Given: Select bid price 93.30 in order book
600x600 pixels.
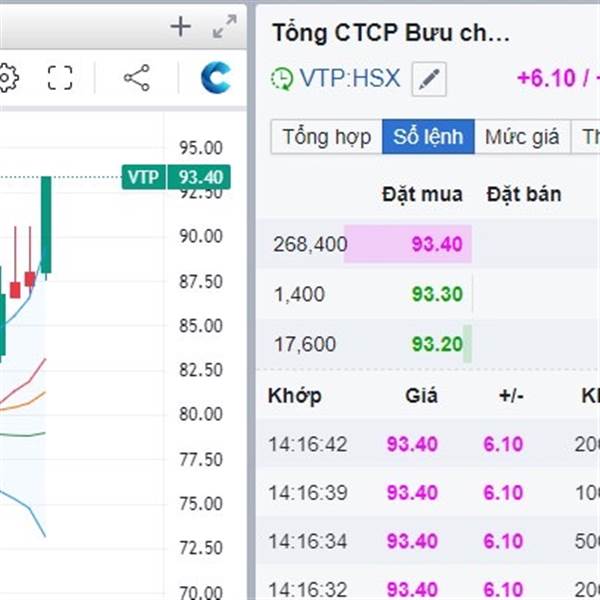Looking at the screenshot, I should pyautogui.click(x=437, y=294).
